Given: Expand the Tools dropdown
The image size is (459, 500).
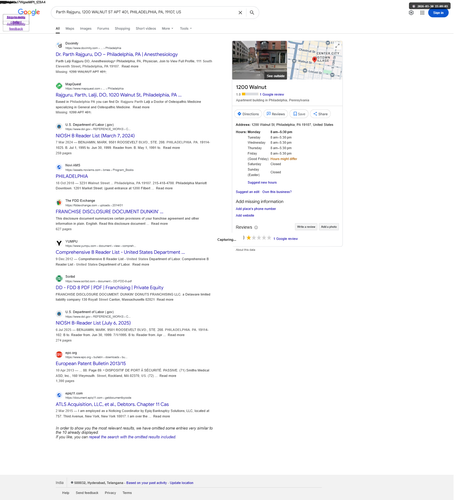Looking at the screenshot, I should [186, 29].
